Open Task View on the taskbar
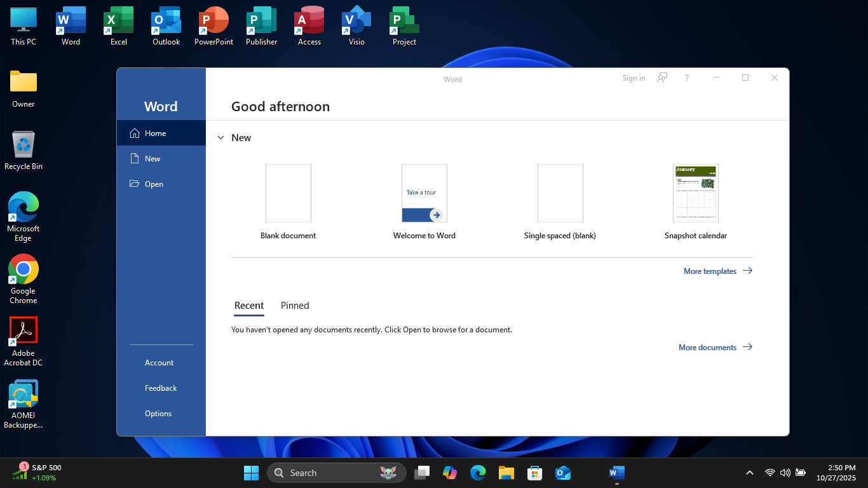 click(422, 473)
